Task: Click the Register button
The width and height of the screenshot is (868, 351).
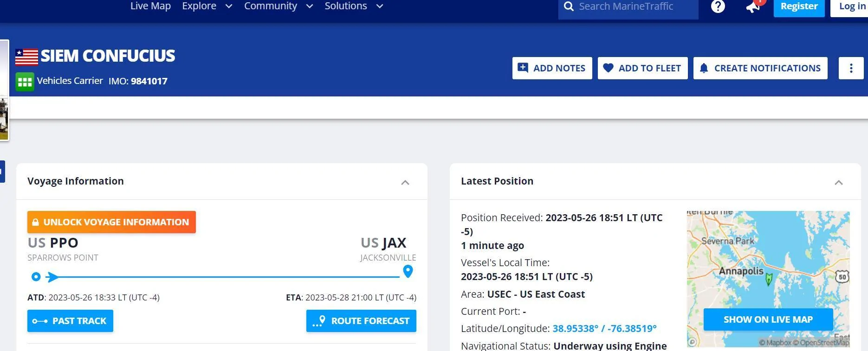Action: 799,7
